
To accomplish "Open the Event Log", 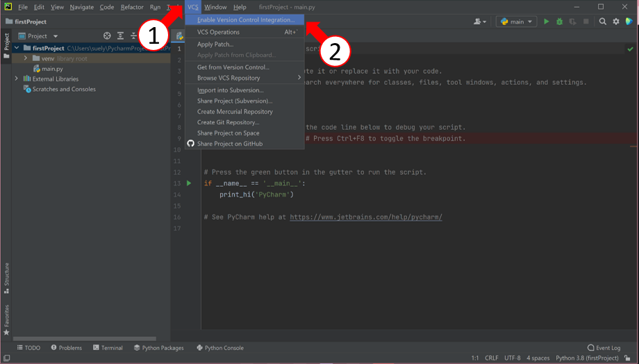I will [x=604, y=348].
